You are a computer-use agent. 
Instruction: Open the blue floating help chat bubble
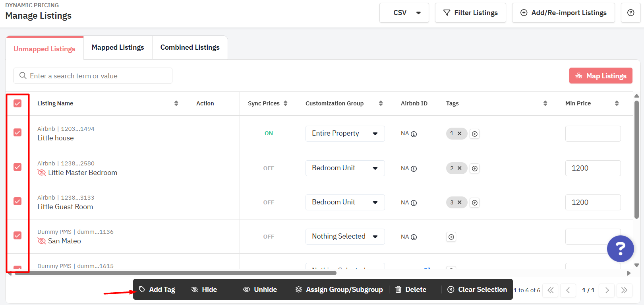pos(620,249)
